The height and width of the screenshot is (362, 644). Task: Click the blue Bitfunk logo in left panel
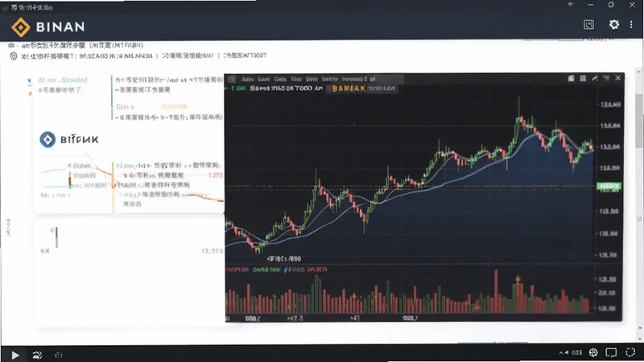tap(47, 139)
